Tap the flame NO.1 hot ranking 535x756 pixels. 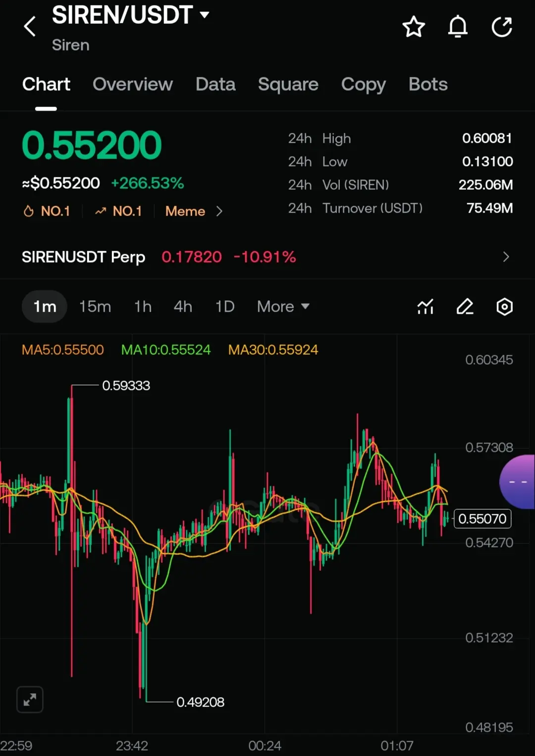click(x=47, y=211)
